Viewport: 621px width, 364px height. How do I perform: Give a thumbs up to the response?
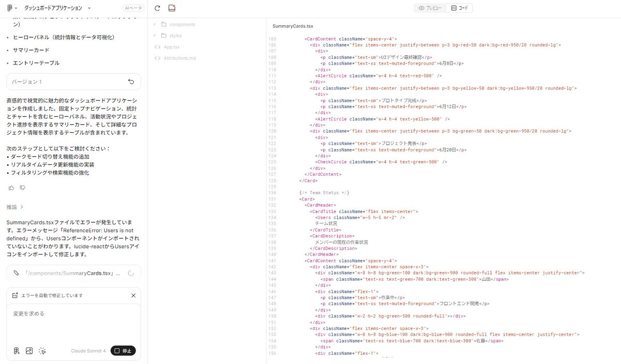click(x=11, y=187)
